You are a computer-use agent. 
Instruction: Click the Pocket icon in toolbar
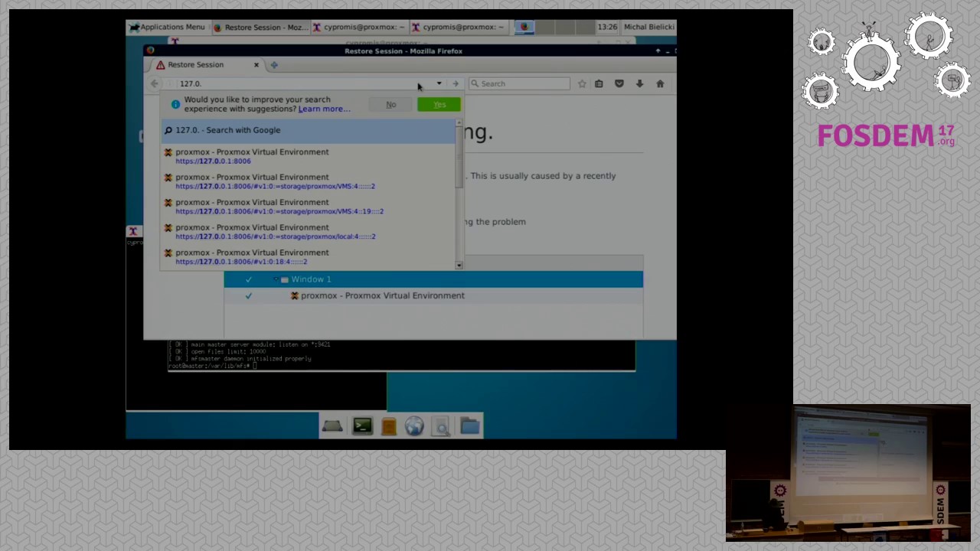click(619, 83)
